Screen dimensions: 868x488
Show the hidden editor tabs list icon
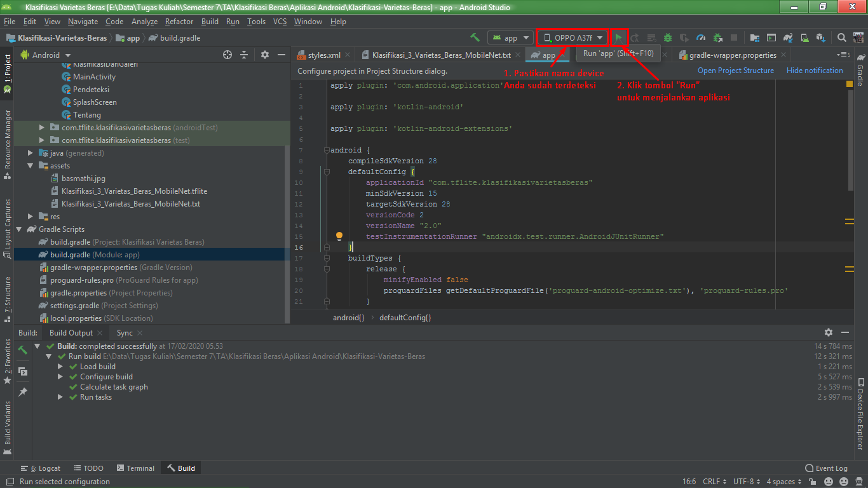pyautogui.click(x=844, y=55)
